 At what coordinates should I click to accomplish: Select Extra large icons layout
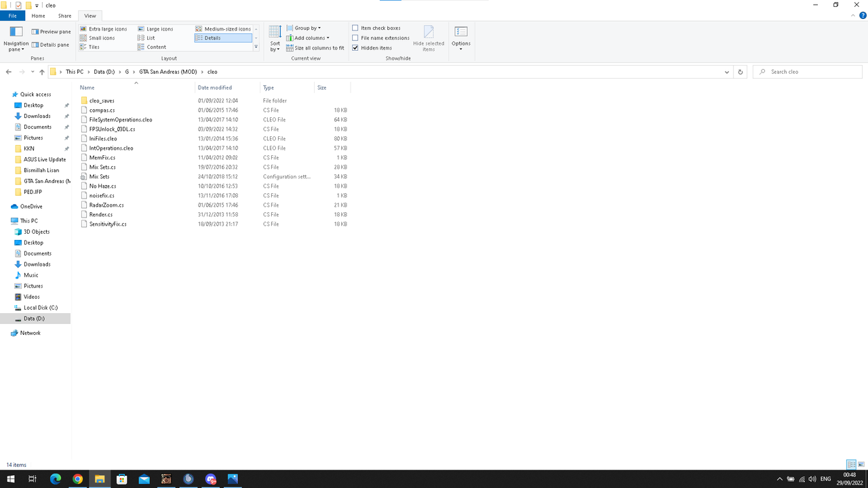pyautogui.click(x=103, y=29)
